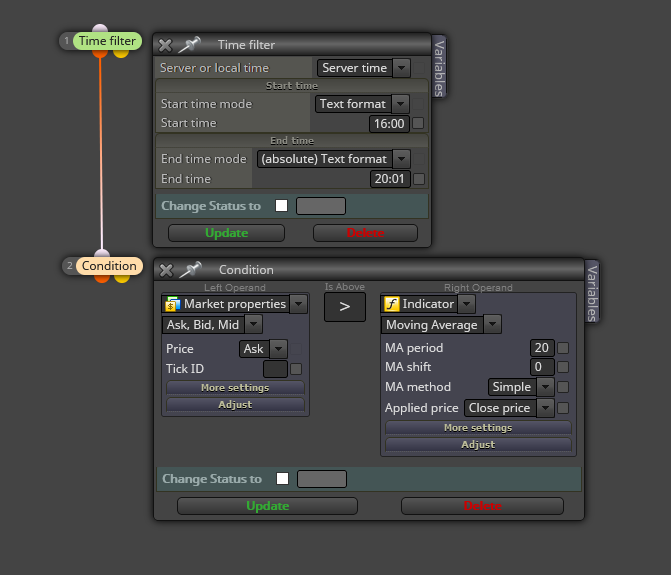This screenshot has width=671, height=575.
Task: Select the Time filter node block
Action: (x=107, y=41)
